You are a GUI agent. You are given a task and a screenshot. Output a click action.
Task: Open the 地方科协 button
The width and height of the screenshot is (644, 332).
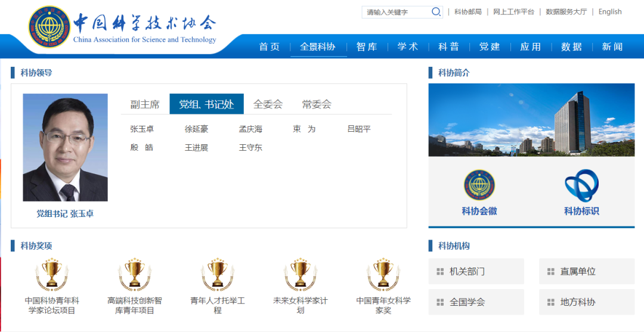[x=587, y=302]
